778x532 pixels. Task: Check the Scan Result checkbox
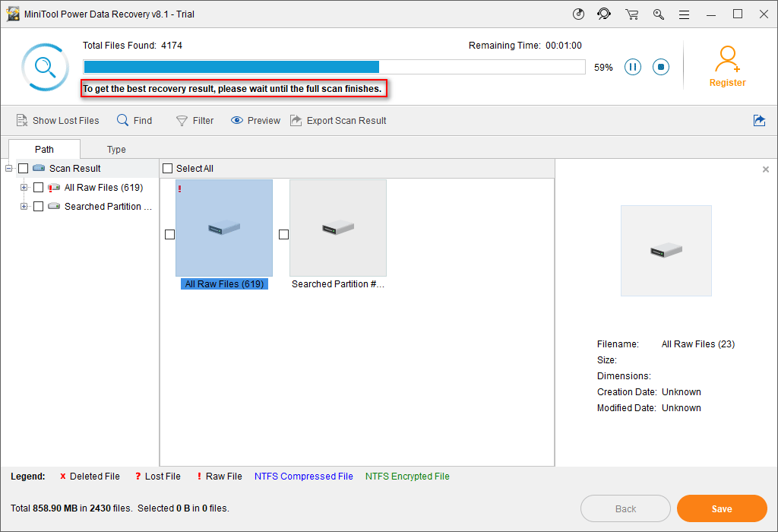pos(24,169)
